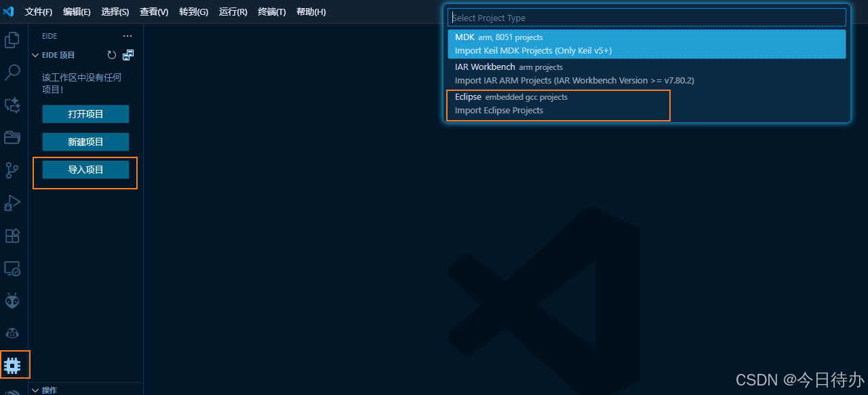Viewport: 868px width, 395px height.
Task: Open the 编辑(E) menu
Action: pos(77,12)
